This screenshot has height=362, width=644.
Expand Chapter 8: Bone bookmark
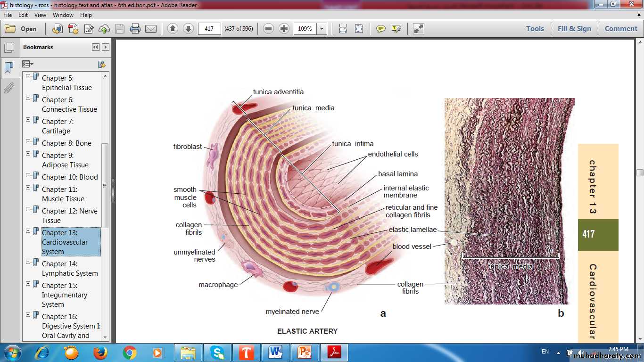click(28, 141)
